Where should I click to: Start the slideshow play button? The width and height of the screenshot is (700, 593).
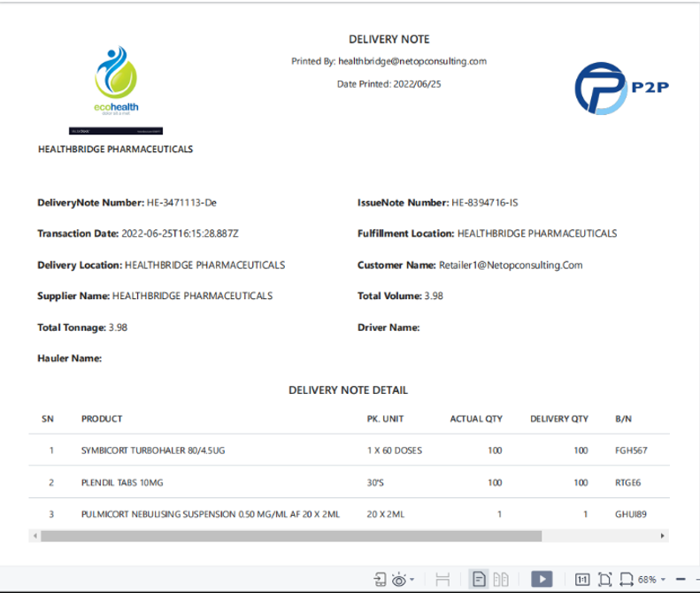click(x=542, y=579)
